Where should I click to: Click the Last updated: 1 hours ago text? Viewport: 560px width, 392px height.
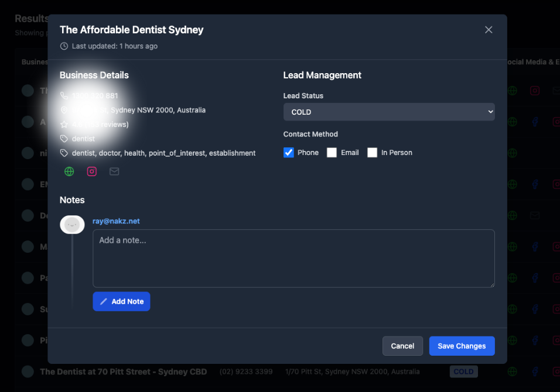(115, 46)
